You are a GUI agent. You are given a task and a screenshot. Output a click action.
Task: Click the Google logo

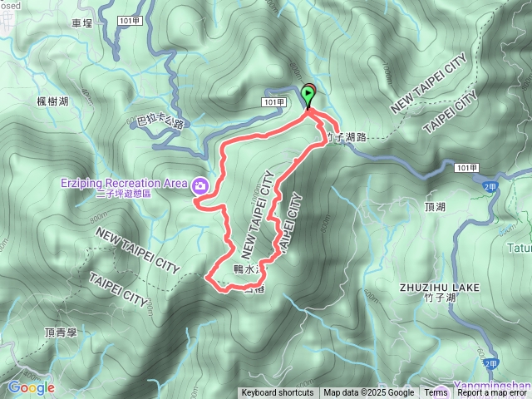tap(32, 387)
